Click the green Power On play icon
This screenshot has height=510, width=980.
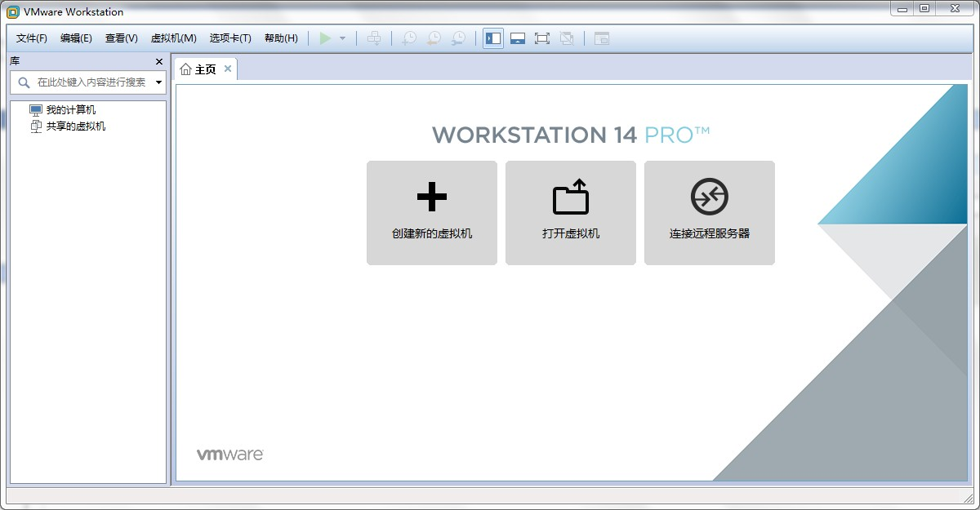click(326, 38)
